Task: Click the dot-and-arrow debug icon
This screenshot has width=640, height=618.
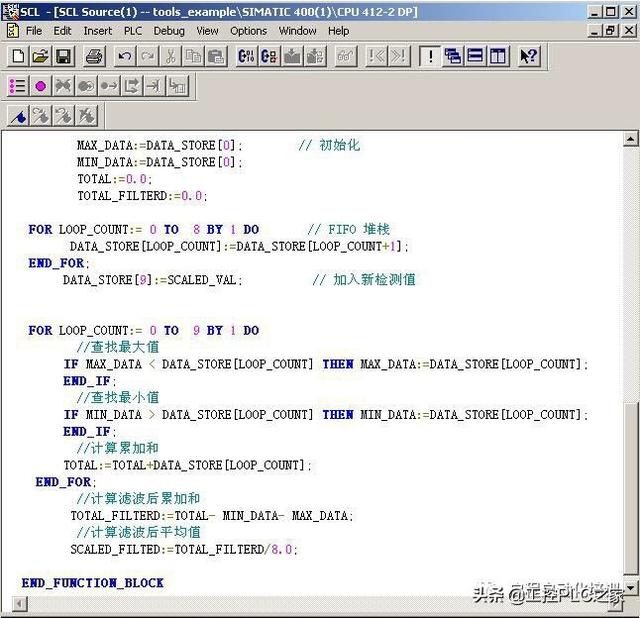Action: click(x=109, y=86)
